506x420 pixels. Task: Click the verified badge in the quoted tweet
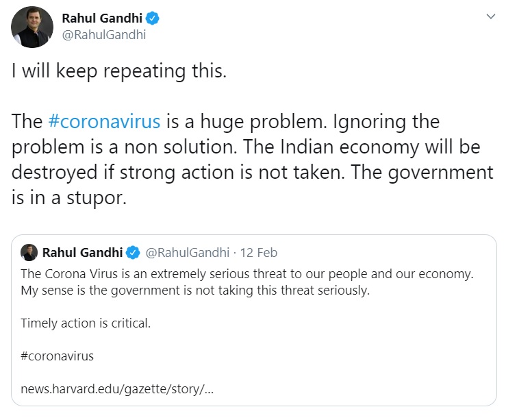tap(133, 252)
